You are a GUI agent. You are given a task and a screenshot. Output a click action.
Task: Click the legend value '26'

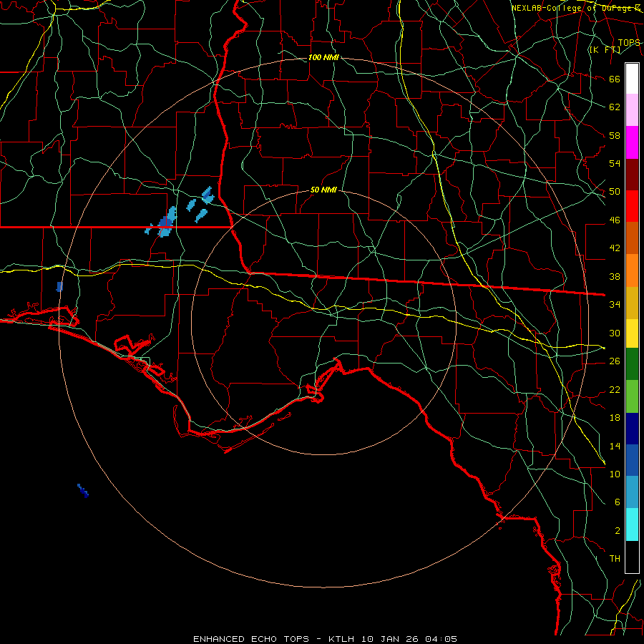coord(615,361)
